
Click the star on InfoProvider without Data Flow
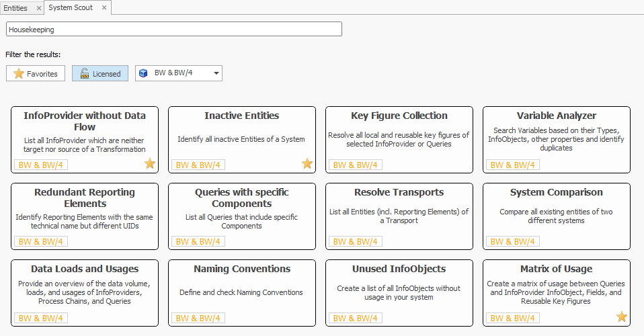150,163
